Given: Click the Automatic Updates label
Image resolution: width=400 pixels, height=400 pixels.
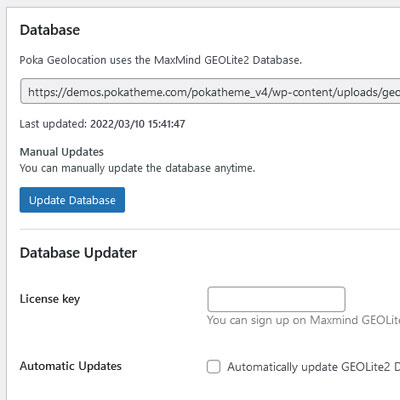Looking at the screenshot, I should (x=71, y=366).
